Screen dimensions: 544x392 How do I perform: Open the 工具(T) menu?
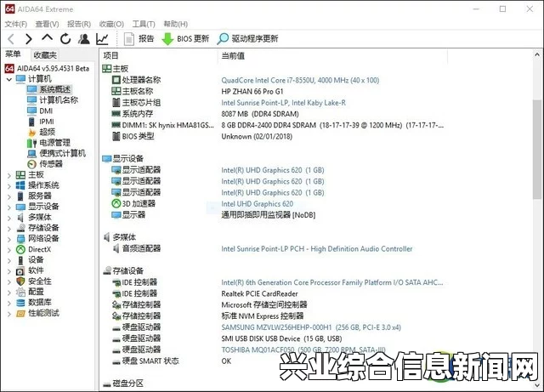144,24
